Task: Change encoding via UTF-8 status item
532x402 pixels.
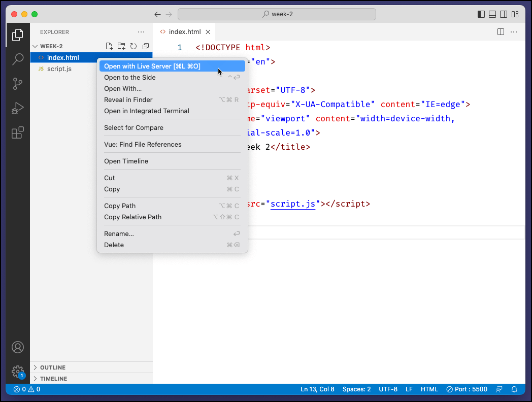Action: [388, 389]
